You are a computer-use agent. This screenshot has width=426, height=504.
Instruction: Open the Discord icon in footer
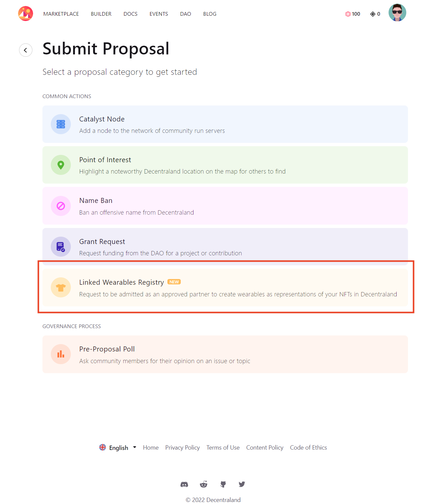click(184, 484)
